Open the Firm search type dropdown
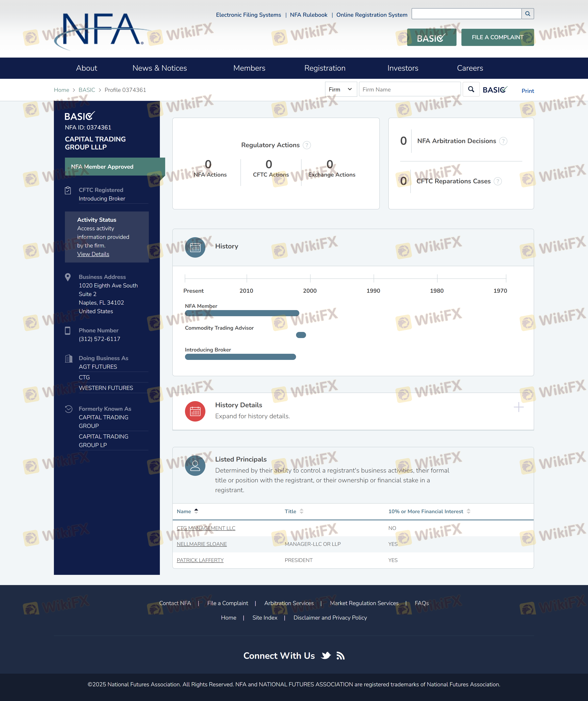The image size is (588, 701). point(341,89)
